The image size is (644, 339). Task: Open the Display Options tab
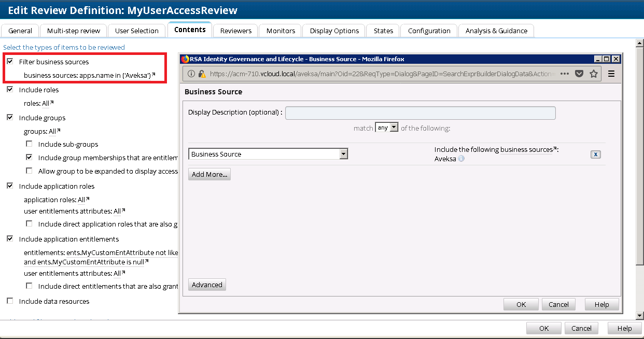click(334, 31)
